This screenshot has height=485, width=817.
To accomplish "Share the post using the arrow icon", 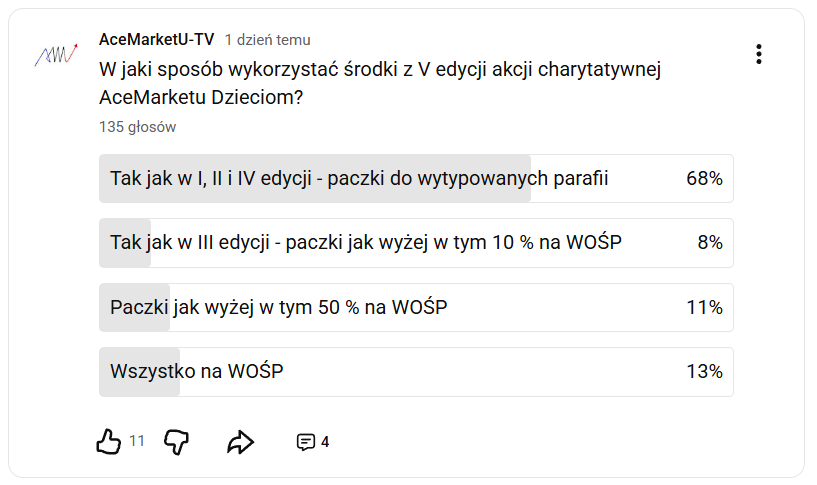I will coord(241,441).
